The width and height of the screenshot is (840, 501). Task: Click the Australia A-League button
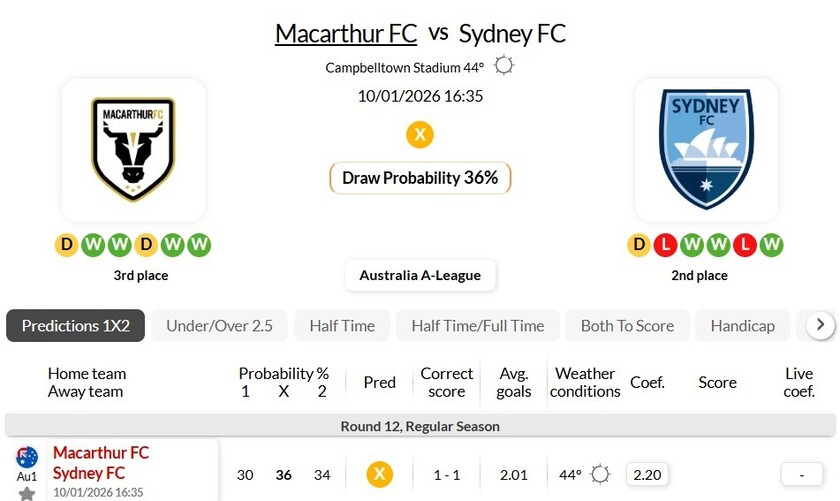pyautogui.click(x=420, y=275)
